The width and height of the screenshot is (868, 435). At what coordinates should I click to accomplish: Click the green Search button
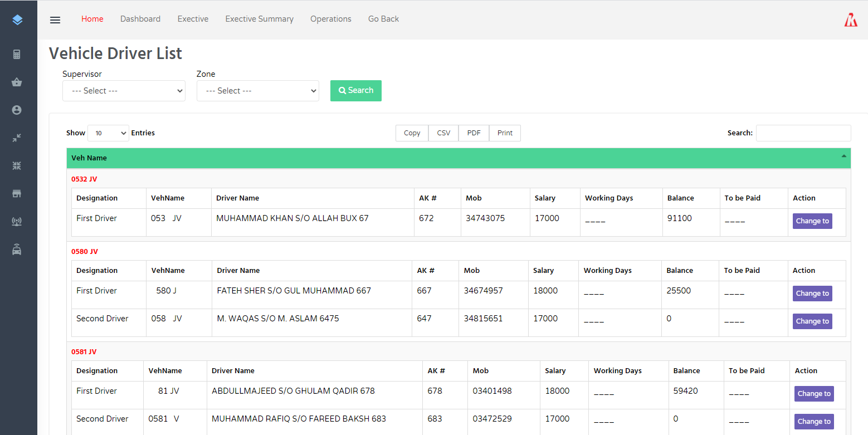point(356,90)
